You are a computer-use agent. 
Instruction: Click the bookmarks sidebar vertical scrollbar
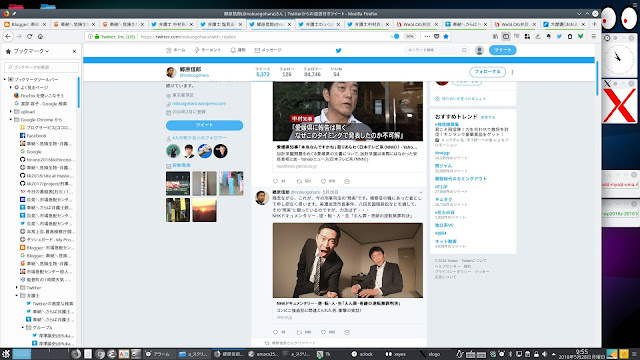click(x=78, y=93)
